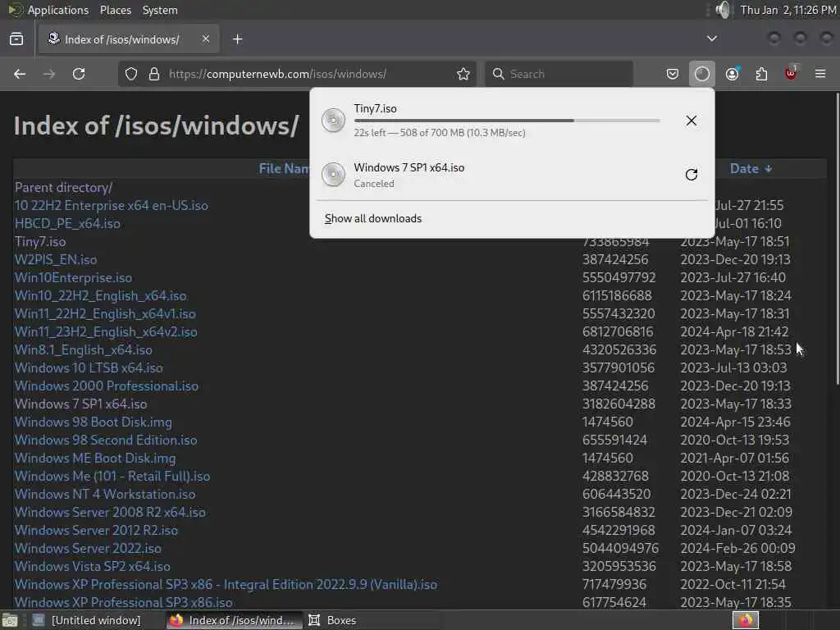Close the Index of /isos/windows/ tab
Viewport: 840px width, 630px height.
(206, 39)
